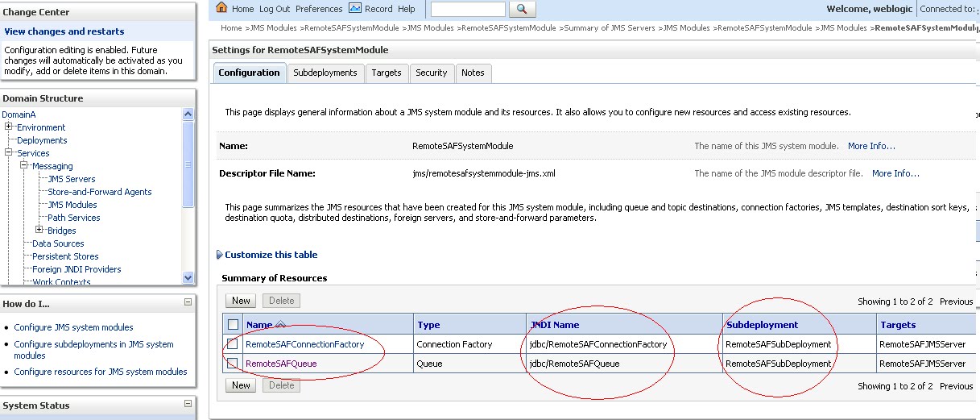Click More Info for Descriptor File Name
Screen dimensions: 980x420
(x=895, y=173)
